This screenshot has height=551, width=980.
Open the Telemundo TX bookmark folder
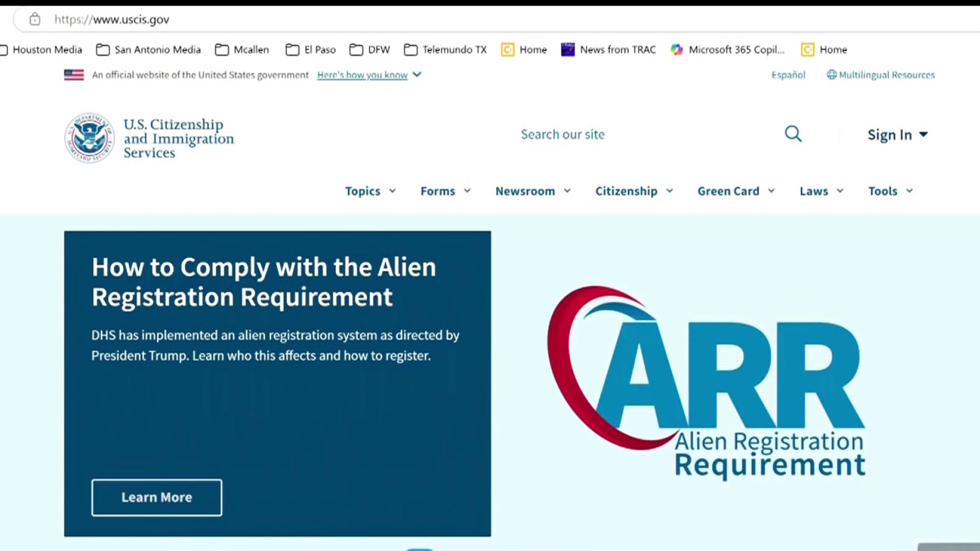coord(445,49)
